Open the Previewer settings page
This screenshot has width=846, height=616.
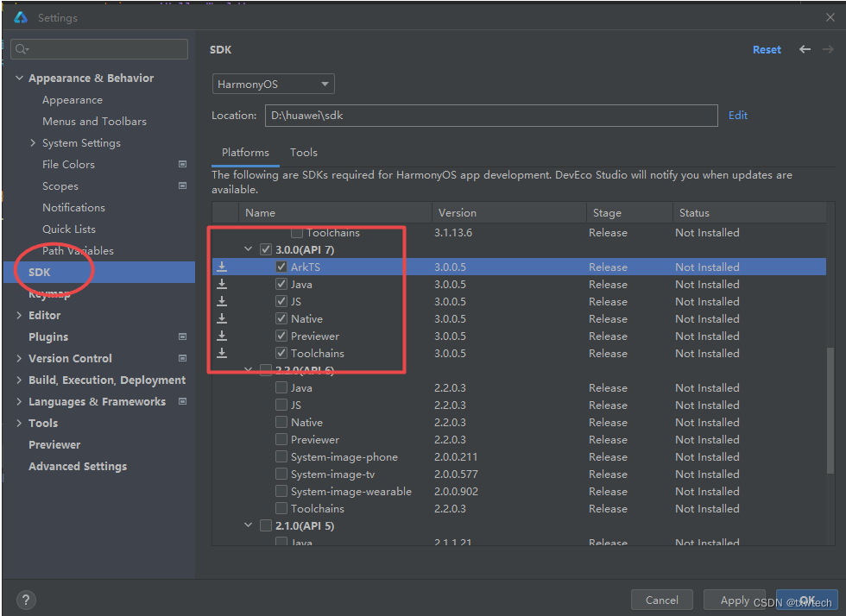[x=54, y=444]
